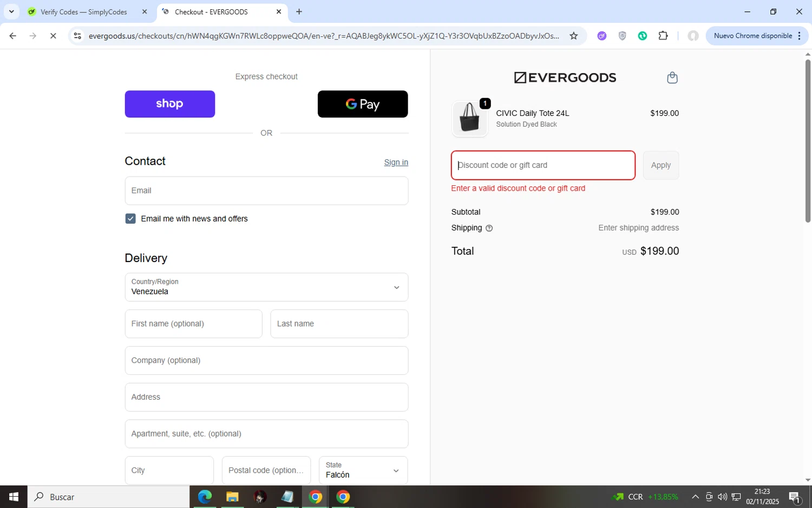Open a new browser tab

coord(299,11)
